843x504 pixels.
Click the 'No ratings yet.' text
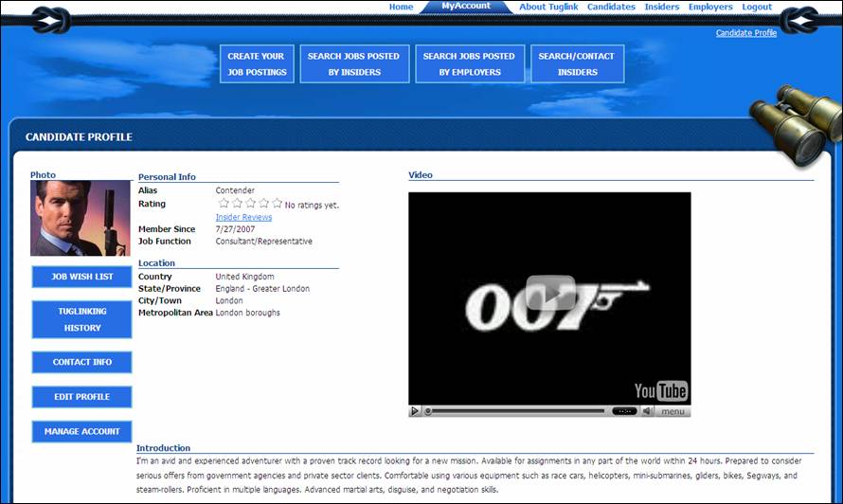(x=312, y=205)
